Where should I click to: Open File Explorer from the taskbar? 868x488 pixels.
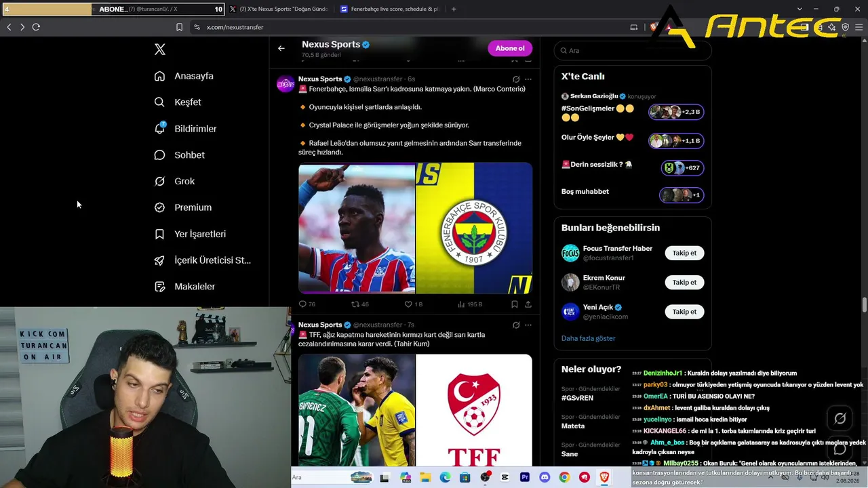pos(425,478)
